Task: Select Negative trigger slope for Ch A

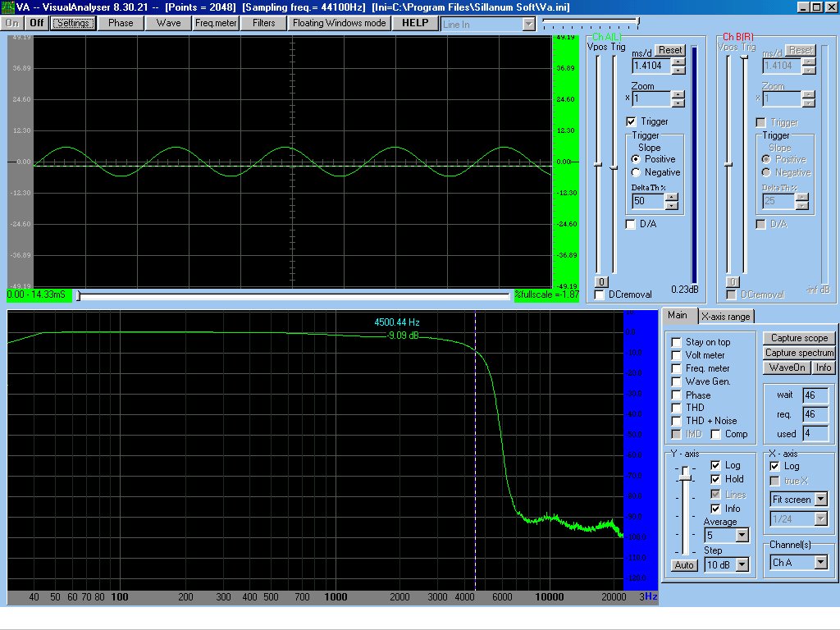Action: point(636,172)
